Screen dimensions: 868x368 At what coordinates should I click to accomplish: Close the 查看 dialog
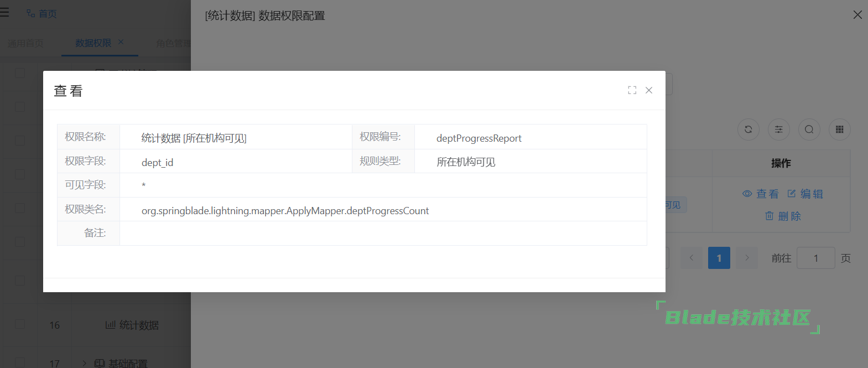click(x=649, y=90)
